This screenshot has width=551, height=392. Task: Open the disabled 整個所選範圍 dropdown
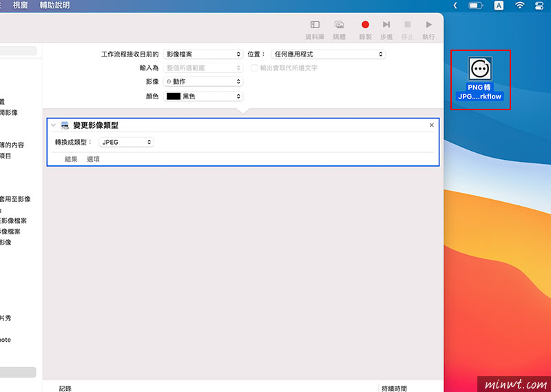203,68
